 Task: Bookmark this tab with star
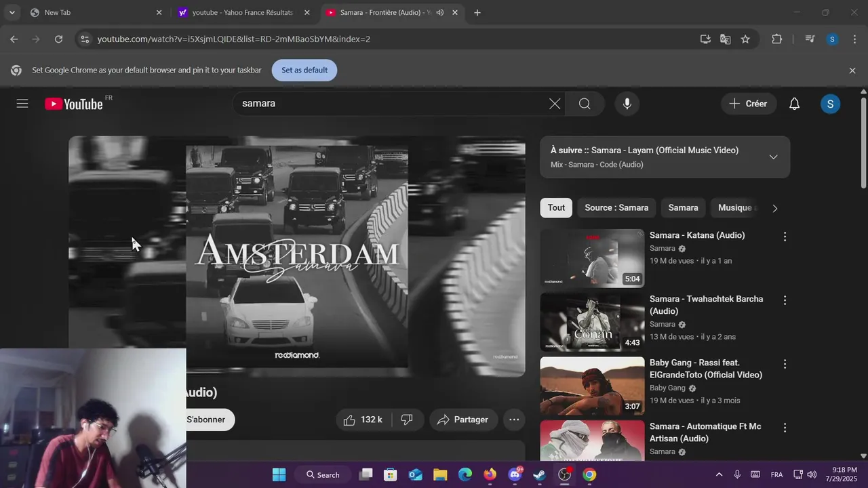click(x=745, y=39)
